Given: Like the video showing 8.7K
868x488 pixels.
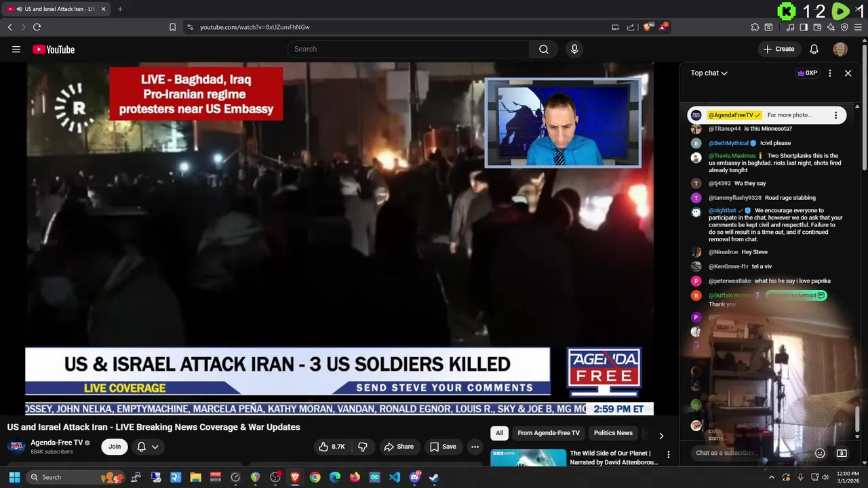Looking at the screenshot, I should pyautogui.click(x=332, y=447).
